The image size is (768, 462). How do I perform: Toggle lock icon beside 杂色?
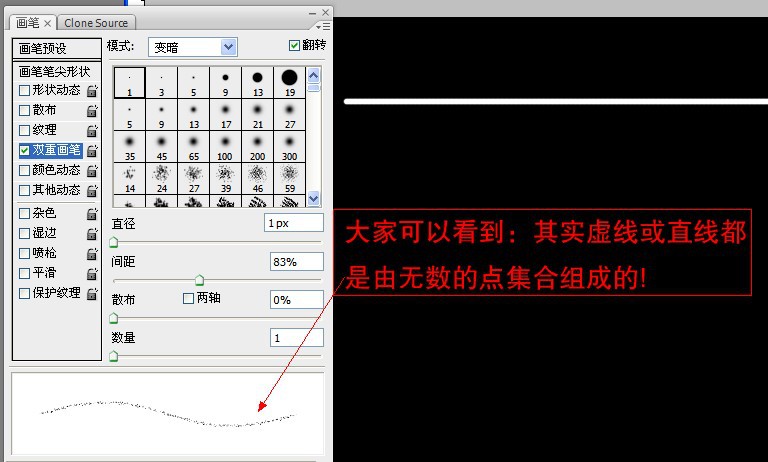92,214
